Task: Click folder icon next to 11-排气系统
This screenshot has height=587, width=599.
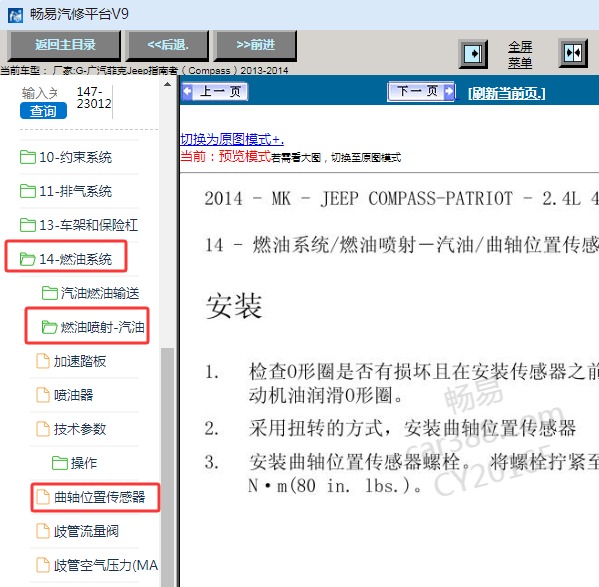Action: pos(28,191)
